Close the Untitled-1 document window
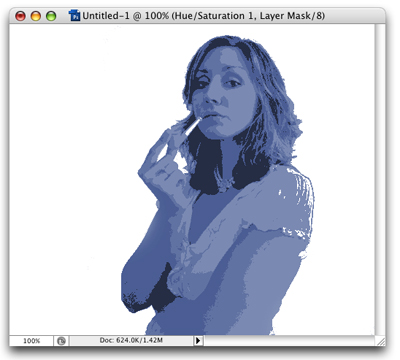This screenshot has width=400, height=360. (21, 16)
